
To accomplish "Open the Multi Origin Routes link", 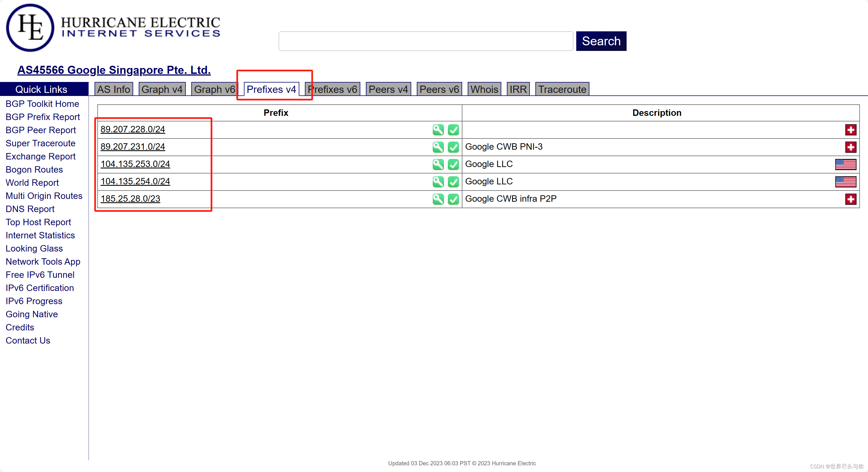I will coord(44,196).
